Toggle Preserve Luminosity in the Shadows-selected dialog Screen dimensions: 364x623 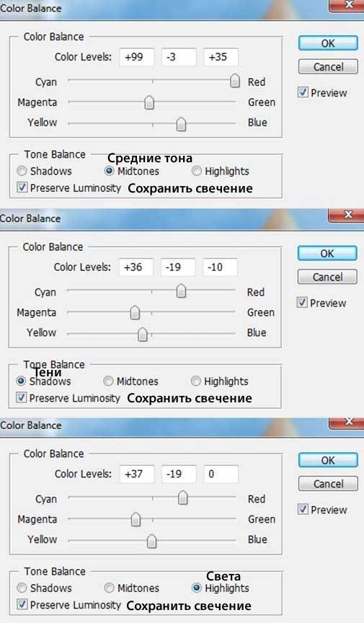click(22, 398)
